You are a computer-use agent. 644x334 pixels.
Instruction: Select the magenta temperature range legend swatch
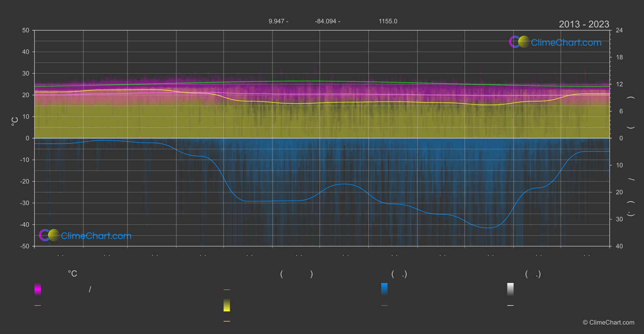(38, 289)
